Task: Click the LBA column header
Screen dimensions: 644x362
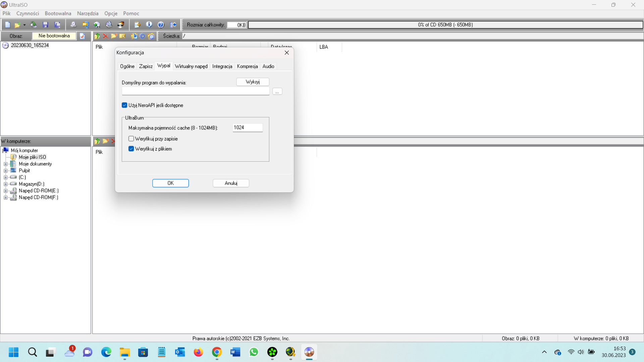Action: (329, 47)
